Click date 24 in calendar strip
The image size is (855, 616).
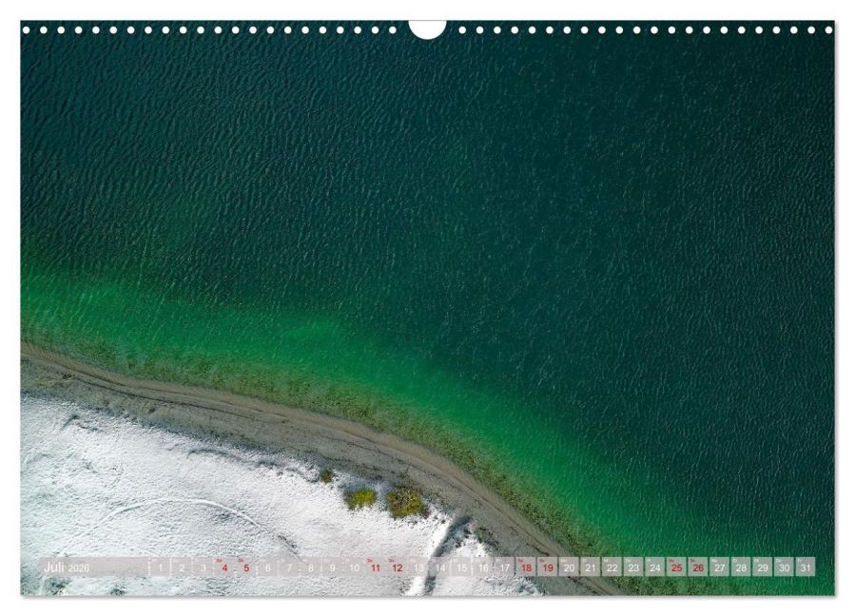[655, 567]
